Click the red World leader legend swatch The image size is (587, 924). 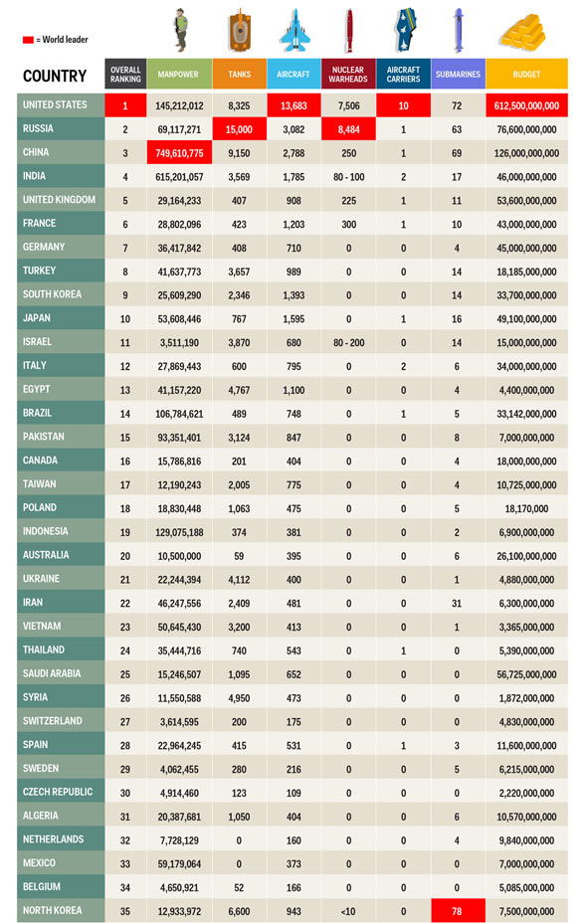pyautogui.click(x=28, y=40)
